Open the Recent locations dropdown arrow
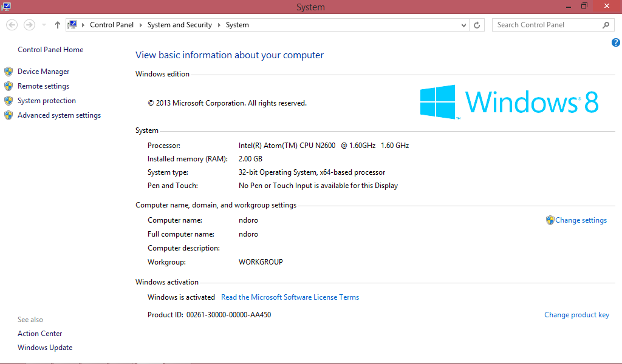Image resolution: width=622 pixels, height=364 pixels. tap(44, 25)
